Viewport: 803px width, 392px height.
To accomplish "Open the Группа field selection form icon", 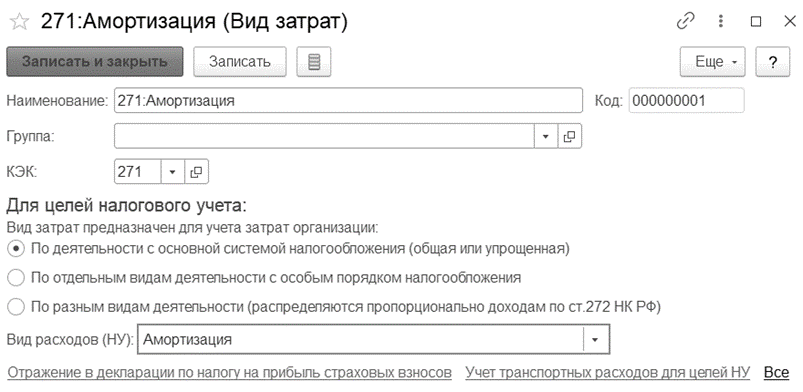I will pos(569,136).
